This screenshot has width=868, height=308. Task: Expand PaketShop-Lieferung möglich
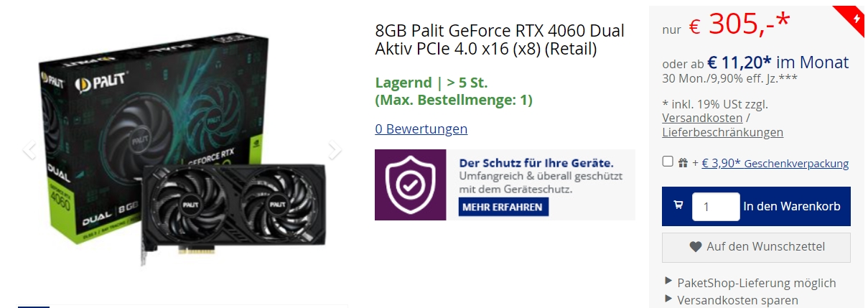pyautogui.click(x=750, y=283)
